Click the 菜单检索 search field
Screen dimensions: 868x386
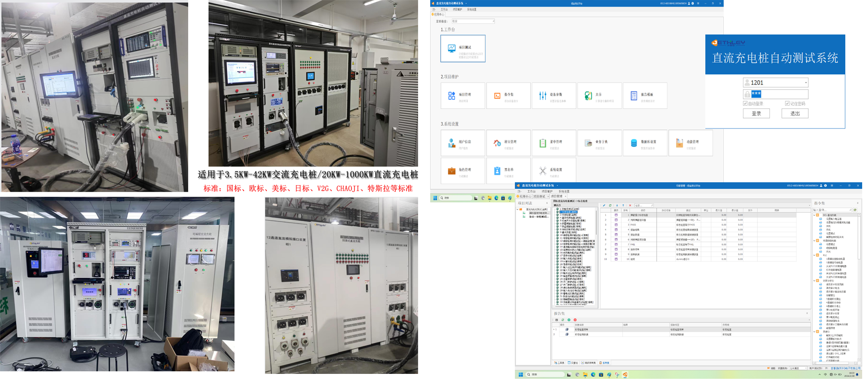(x=472, y=21)
